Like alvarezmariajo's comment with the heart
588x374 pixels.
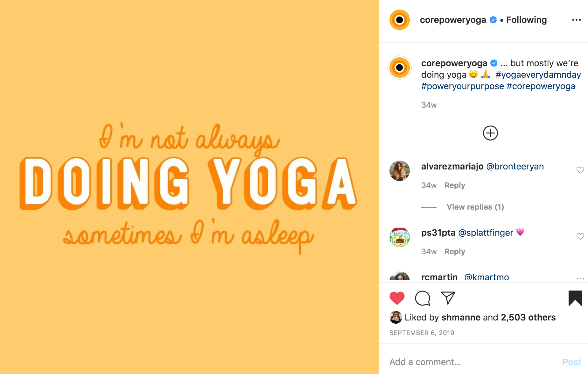580,170
